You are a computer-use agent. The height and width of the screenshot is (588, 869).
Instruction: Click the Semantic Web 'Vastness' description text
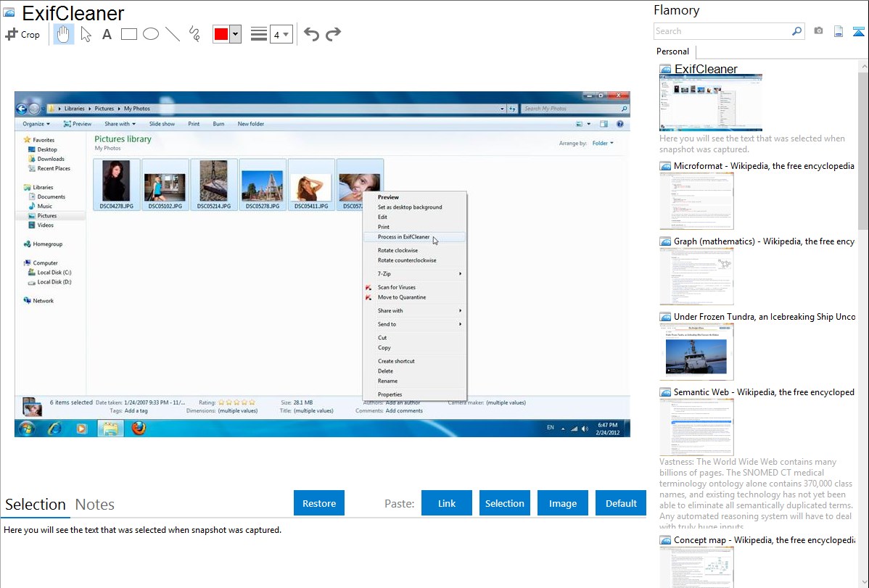(x=757, y=494)
